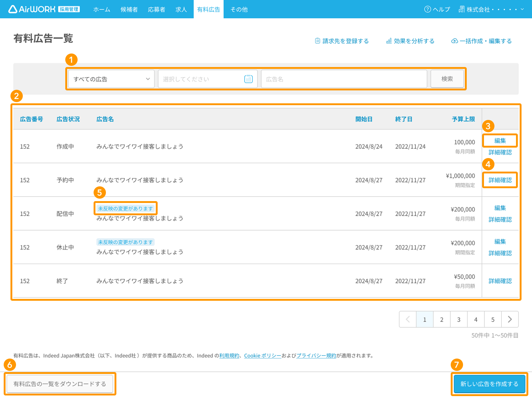
Task: Click the 検索 button
Action: click(x=447, y=79)
